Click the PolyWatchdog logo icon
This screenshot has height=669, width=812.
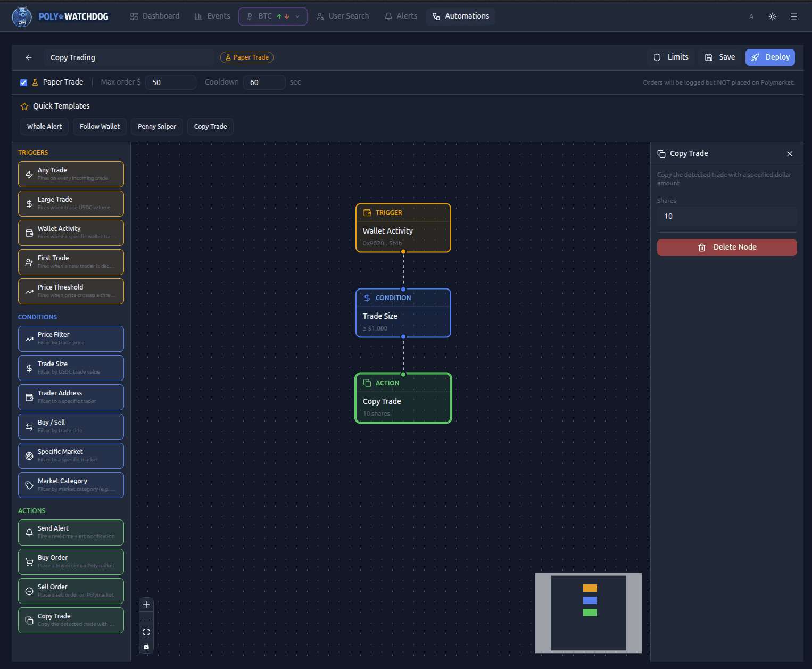(x=22, y=16)
